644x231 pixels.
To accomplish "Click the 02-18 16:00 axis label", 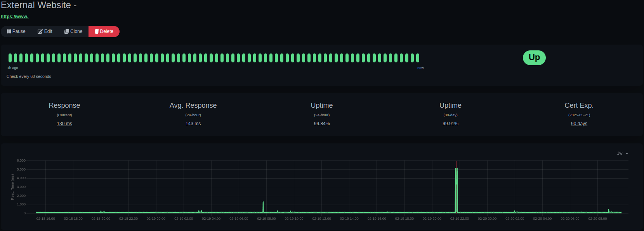I will (x=45, y=219).
